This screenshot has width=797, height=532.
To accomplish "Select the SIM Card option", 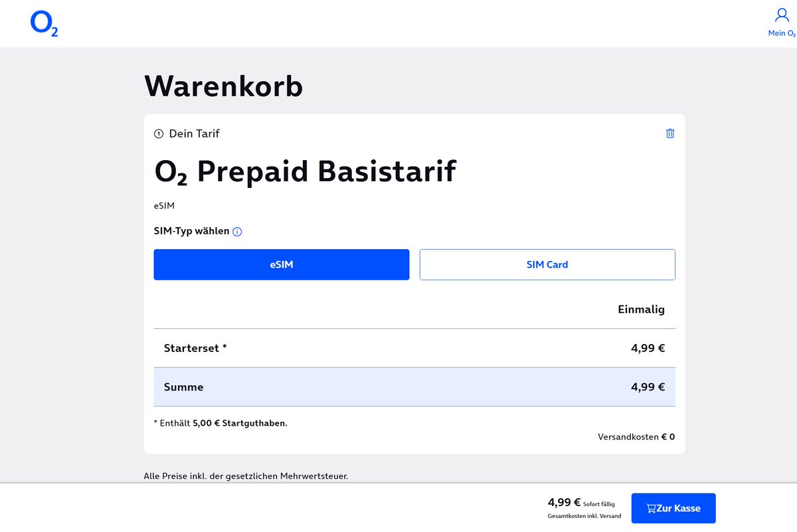I will 547,264.
